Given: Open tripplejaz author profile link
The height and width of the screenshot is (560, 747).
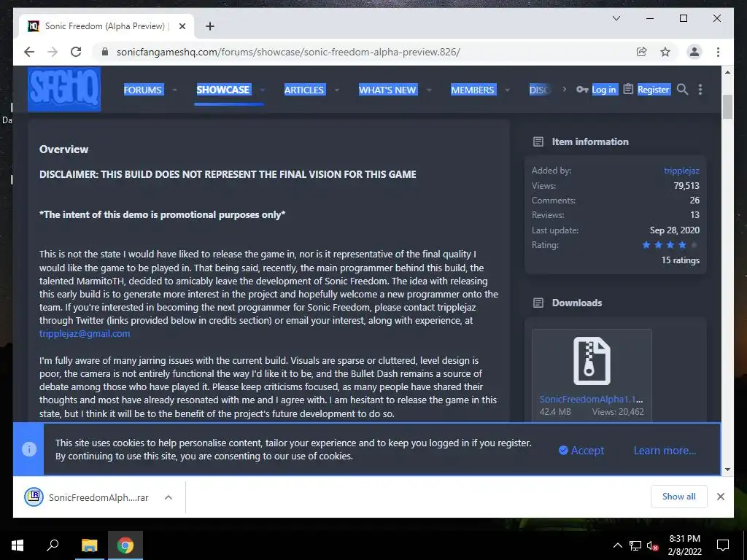Looking at the screenshot, I should (x=681, y=171).
